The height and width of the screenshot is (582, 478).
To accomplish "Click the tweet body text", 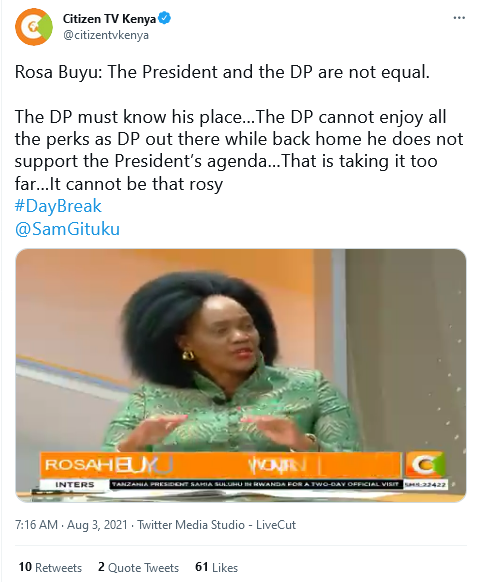I will pyautogui.click(x=239, y=128).
